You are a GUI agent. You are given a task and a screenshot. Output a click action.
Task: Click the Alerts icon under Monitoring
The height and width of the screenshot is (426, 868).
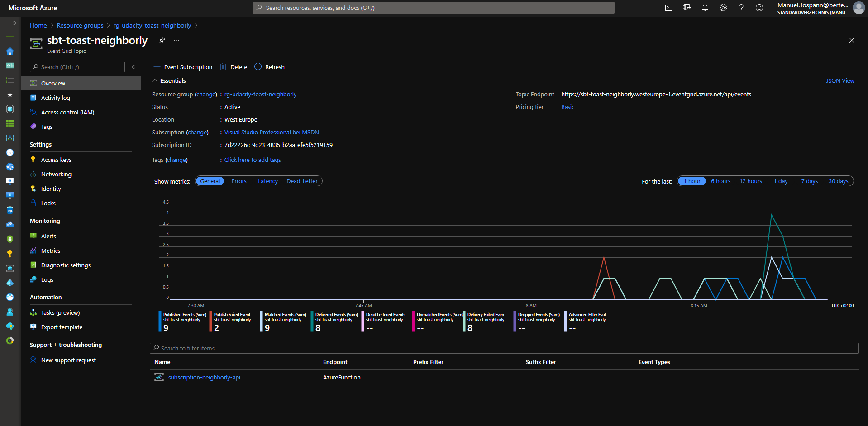point(33,236)
